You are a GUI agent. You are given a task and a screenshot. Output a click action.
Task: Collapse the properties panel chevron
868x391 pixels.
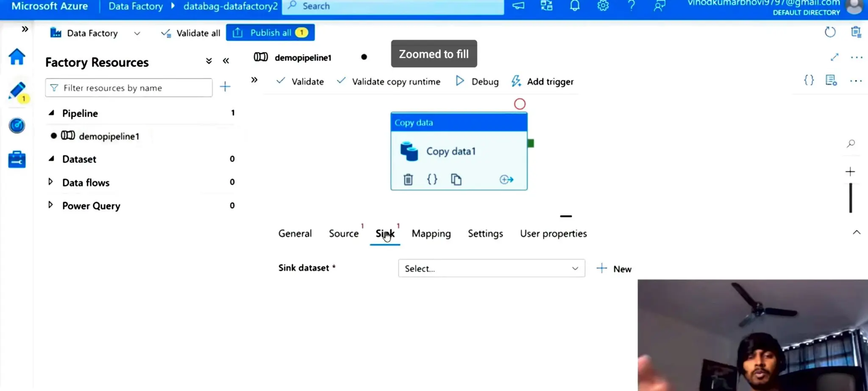(x=857, y=232)
